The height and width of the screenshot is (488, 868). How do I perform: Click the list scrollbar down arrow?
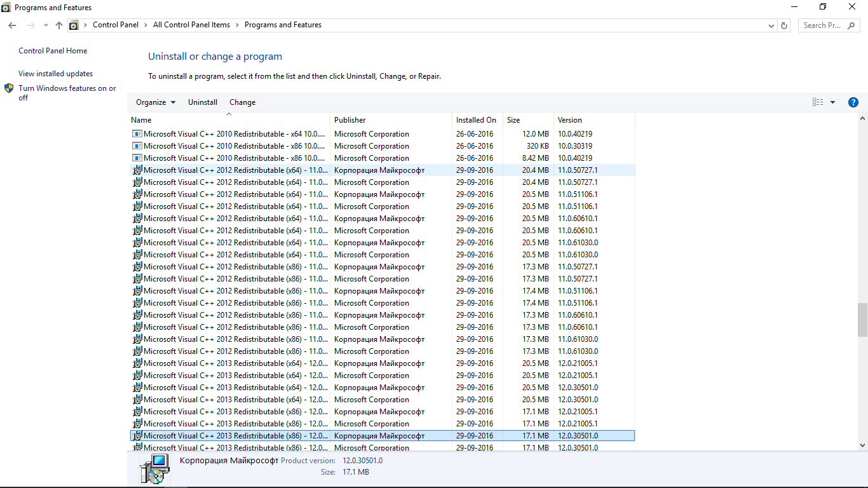(862, 445)
